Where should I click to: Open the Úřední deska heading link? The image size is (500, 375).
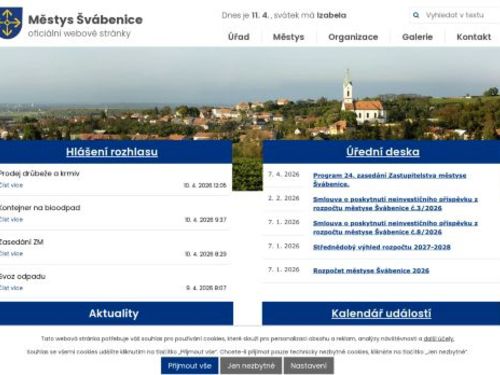click(383, 152)
